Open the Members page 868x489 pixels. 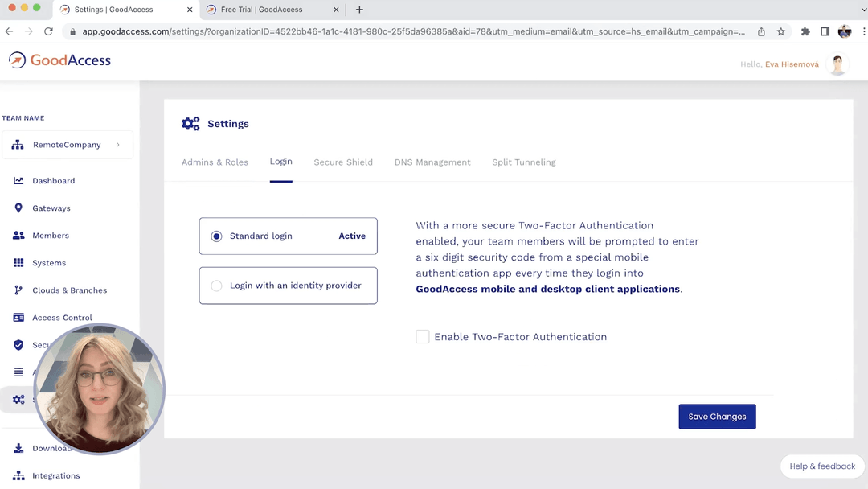tap(51, 235)
